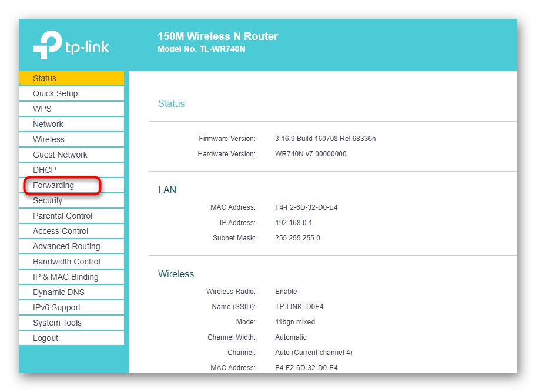Click the Wireless Radio Enable value
This screenshot has height=392, width=536.
(x=286, y=292)
